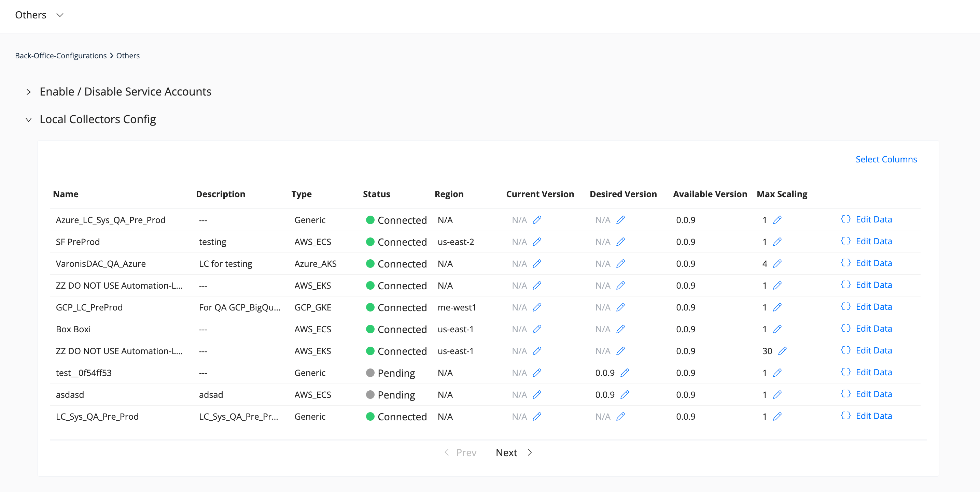
Task: Edit Current Version for GCP_LC_PreProd
Action: [x=537, y=307]
